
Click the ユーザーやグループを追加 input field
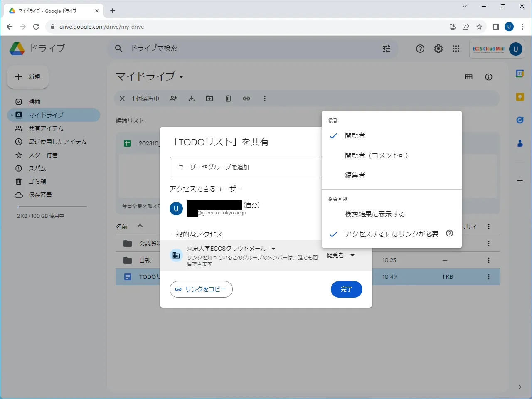tap(245, 167)
